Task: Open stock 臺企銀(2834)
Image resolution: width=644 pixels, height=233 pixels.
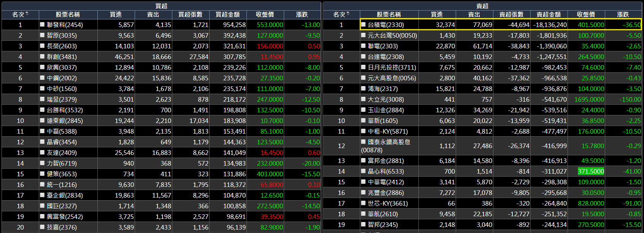Action: (x=65, y=195)
